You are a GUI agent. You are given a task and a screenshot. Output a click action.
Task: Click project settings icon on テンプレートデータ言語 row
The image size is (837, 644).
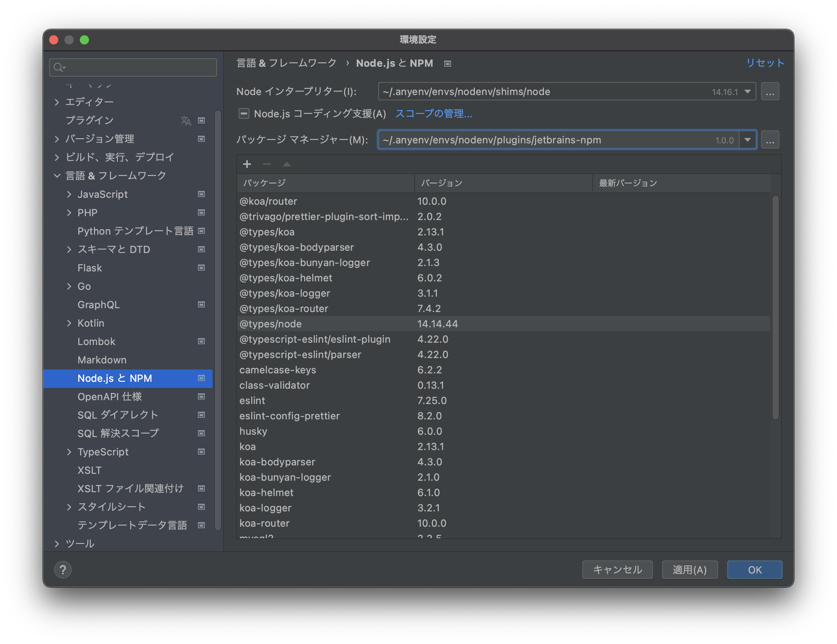click(x=201, y=526)
